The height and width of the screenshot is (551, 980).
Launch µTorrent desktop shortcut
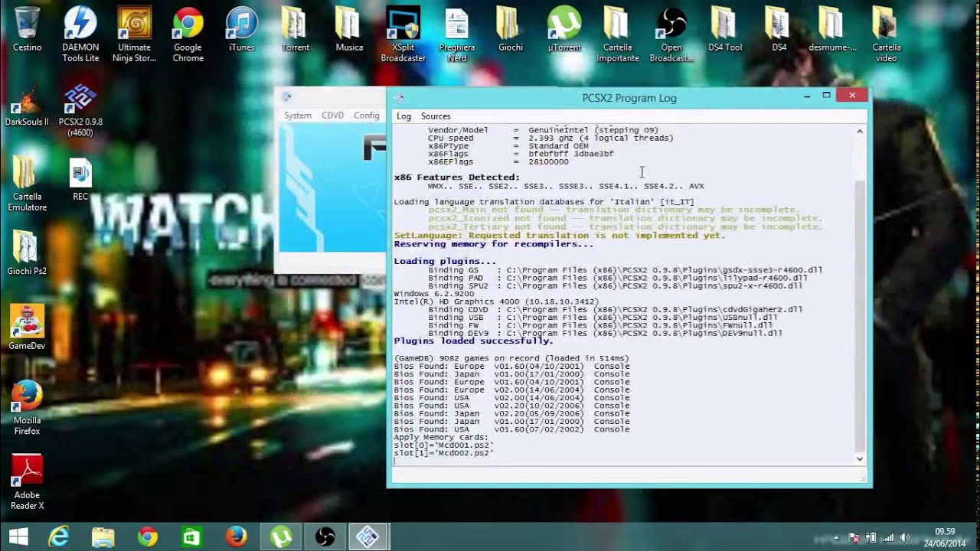point(564,29)
